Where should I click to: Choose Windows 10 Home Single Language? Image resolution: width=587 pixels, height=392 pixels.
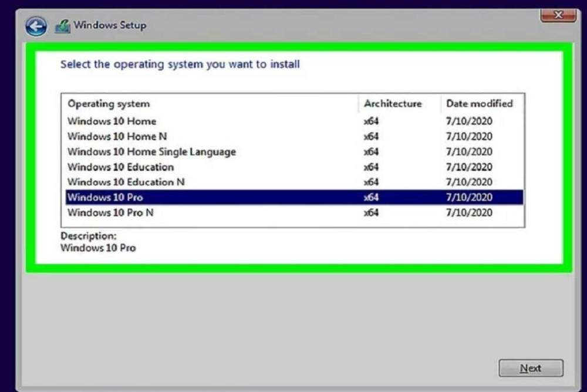(x=151, y=152)
